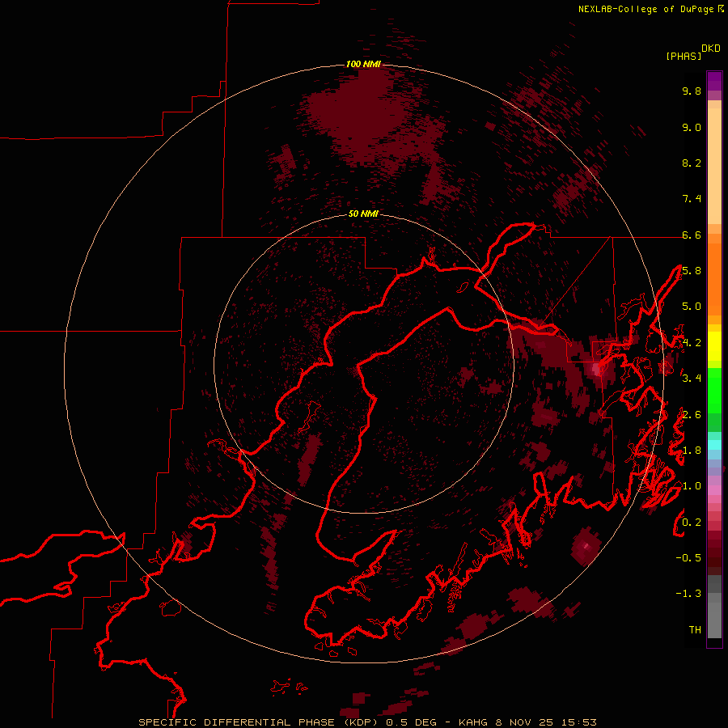Select the 9.8 value on the color scale
The width and height of the screenshot is (728, 728).
(x=692, y=91)
